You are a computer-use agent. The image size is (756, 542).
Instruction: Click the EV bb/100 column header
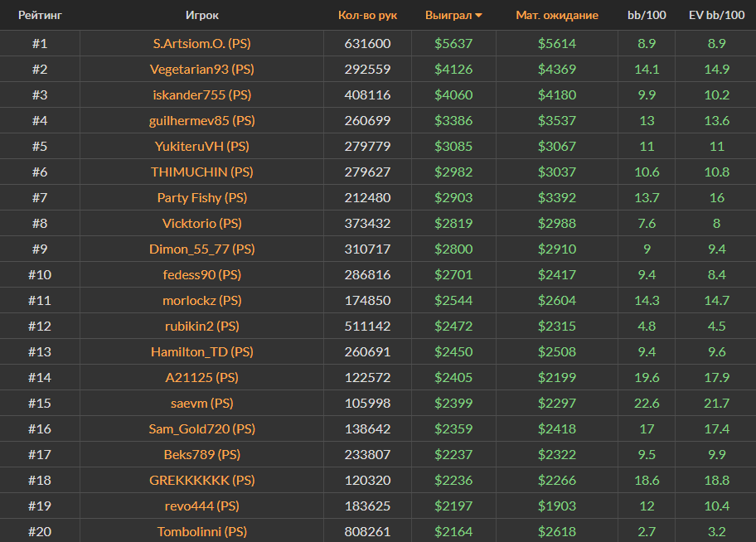(716, 15)
